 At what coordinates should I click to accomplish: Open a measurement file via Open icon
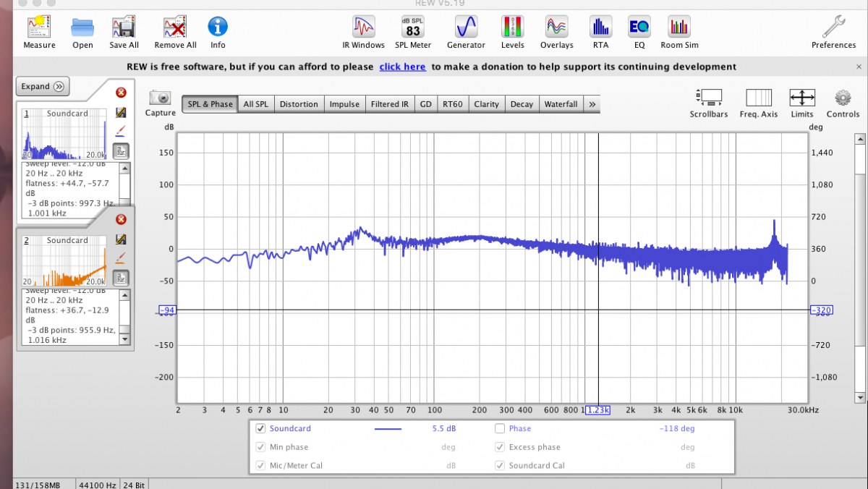coord(82,27)
